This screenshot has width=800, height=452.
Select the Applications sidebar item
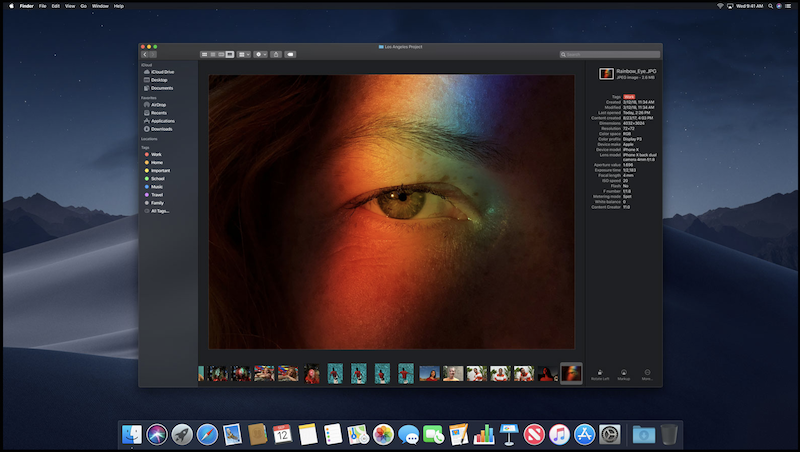pyautogui.click(x=163, y=121)
